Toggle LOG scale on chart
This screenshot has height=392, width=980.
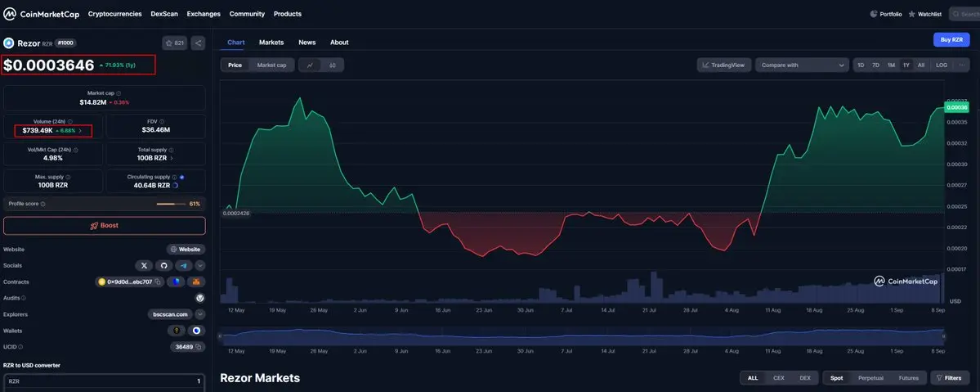pyautogui.click(x=942, y=65)
